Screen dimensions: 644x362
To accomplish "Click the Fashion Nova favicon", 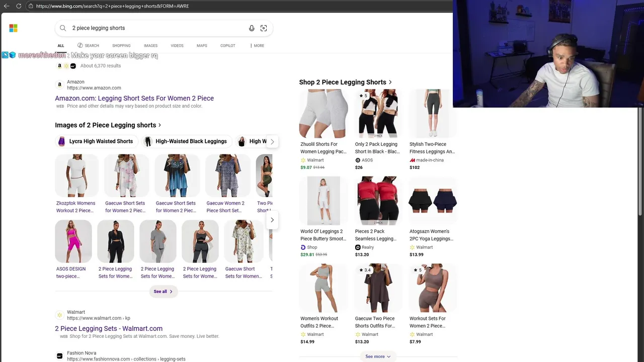I will pos(59,356).
